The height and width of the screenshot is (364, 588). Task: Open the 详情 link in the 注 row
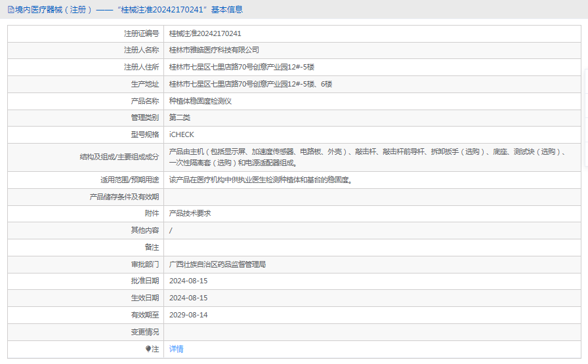177,349
